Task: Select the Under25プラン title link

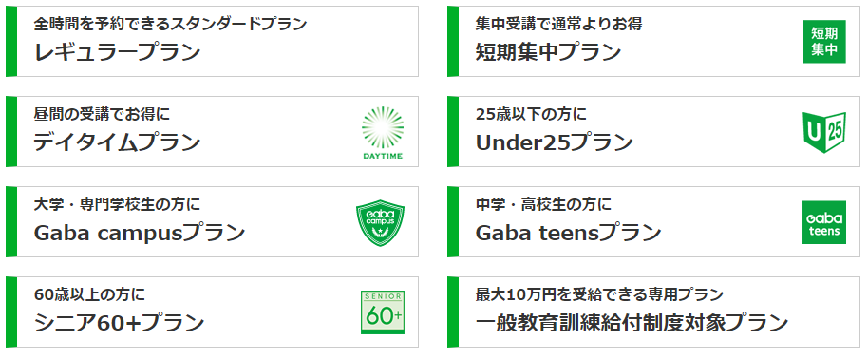Action: click(x=554, y=142)
